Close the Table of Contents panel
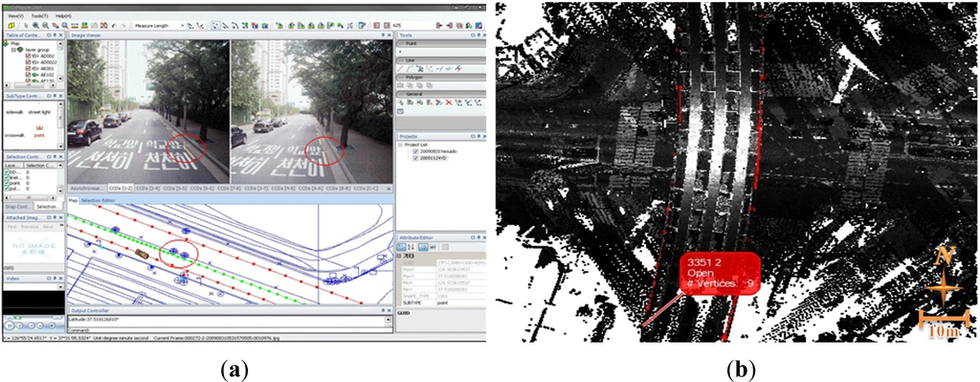 [x=61, y=35]
